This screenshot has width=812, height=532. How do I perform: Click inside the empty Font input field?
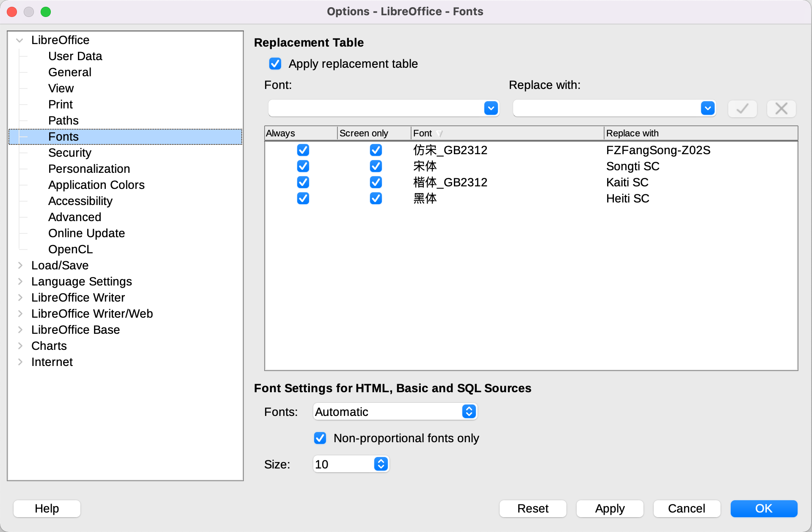[x=373, y=108]
